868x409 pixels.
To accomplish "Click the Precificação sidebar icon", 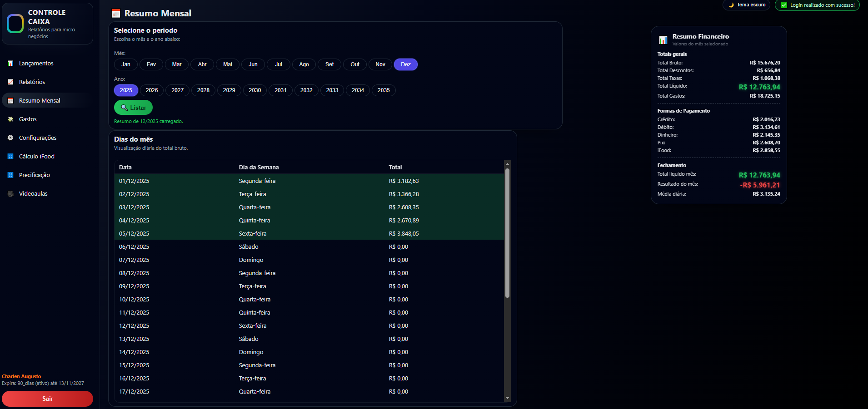I will click(x=10, y=175).
